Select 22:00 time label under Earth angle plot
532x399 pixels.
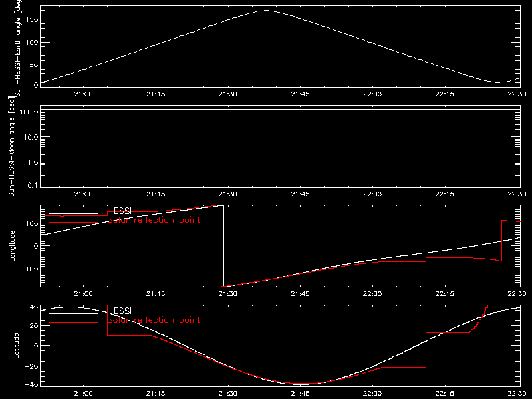pos(372,94)
